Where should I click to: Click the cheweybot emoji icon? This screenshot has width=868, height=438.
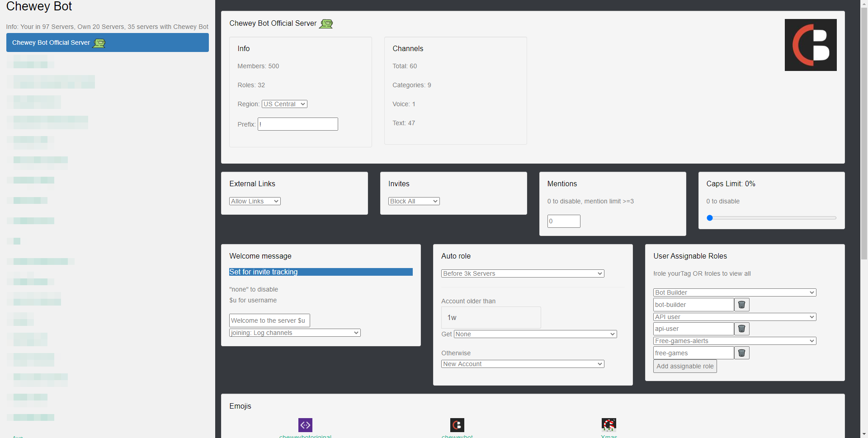click(x=457, y=425)
